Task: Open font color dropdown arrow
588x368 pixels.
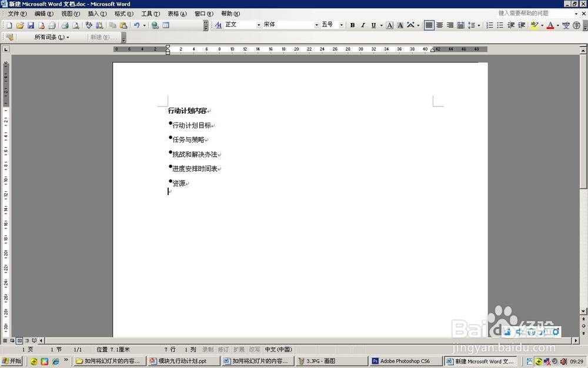Action: [x=557, y=25]
